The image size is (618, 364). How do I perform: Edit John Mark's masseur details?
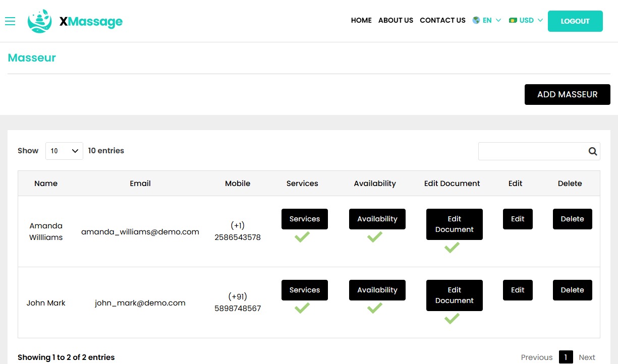(x=518, y=290)
